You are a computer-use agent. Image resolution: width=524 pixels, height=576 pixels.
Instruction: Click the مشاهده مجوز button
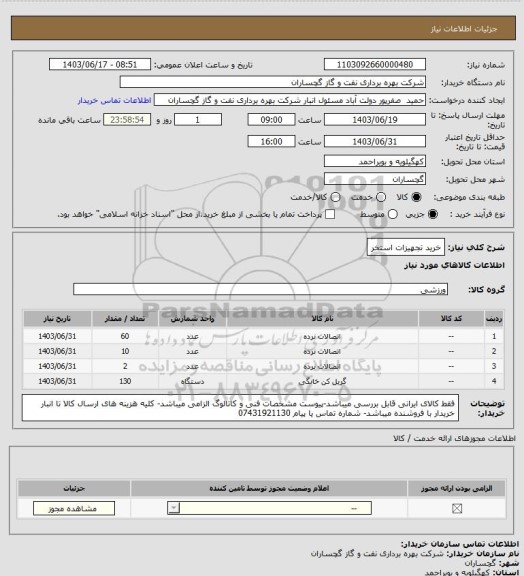[x=74, y=508]
